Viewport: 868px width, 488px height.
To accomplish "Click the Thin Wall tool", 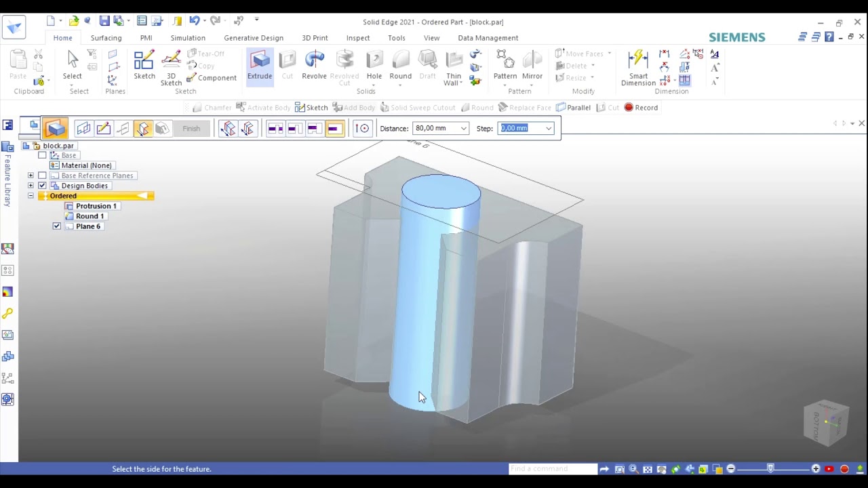I will tap(454, 68).
